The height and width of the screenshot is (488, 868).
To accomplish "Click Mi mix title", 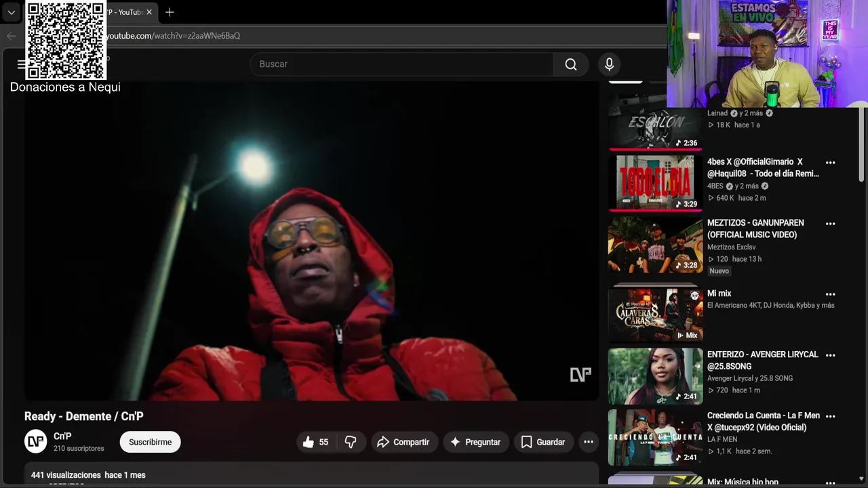I will [x=719, y=293].
